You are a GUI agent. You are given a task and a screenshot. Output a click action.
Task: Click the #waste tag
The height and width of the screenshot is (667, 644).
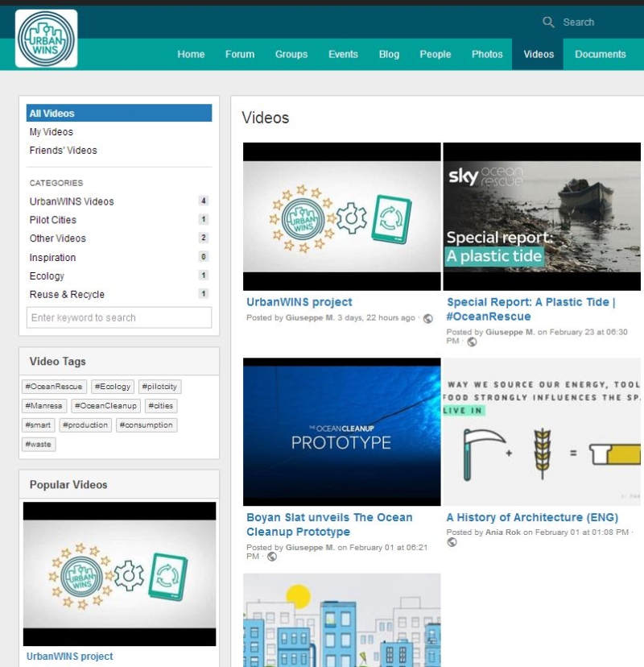point(39,444)
